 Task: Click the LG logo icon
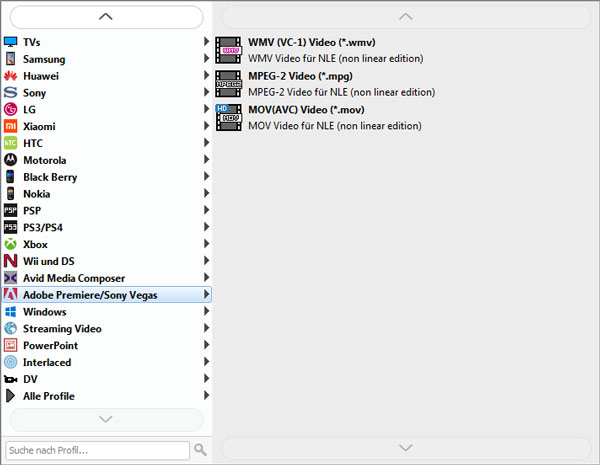(x=11, y=109)
